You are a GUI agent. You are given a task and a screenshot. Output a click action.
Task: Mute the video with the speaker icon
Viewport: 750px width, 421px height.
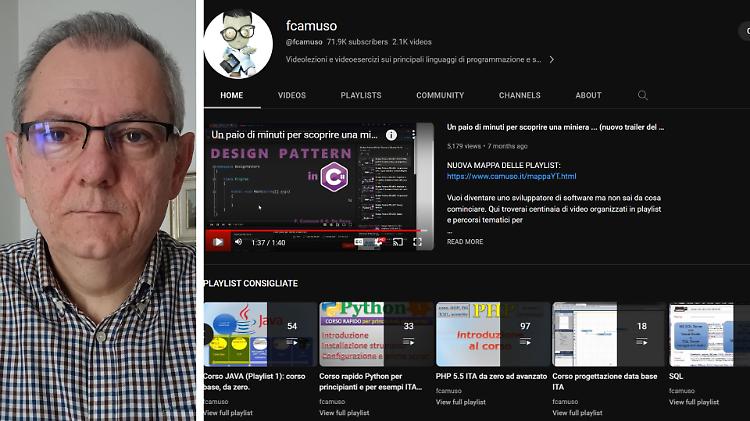(238, 242)
